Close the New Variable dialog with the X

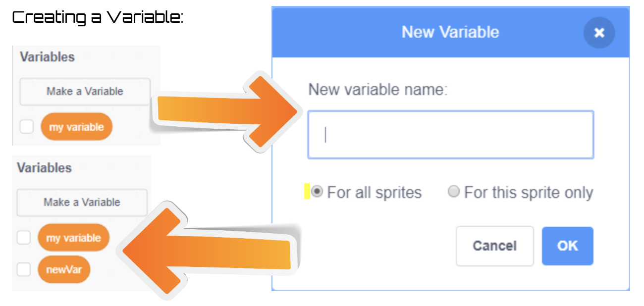pyautogui.click(x=599, y=33)
